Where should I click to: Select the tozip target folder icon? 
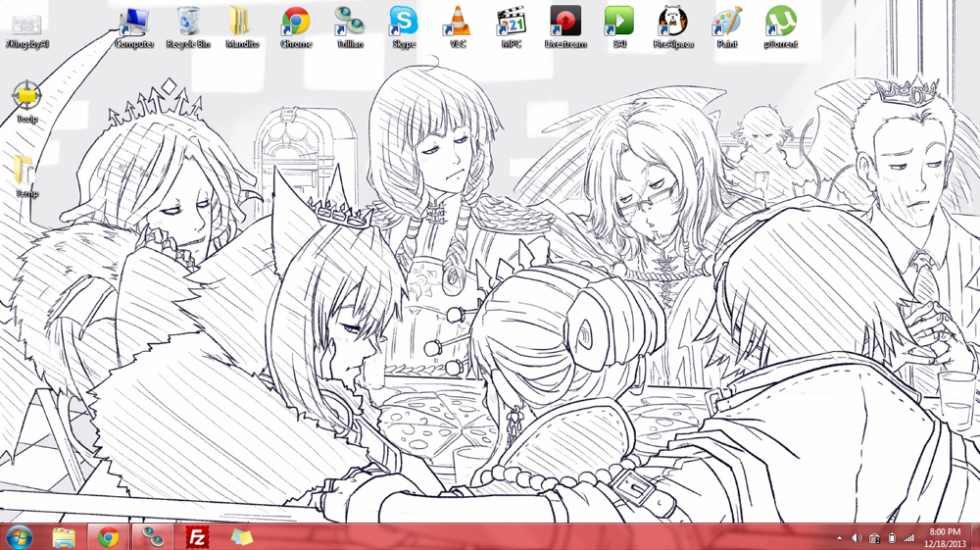click(26, 103)
